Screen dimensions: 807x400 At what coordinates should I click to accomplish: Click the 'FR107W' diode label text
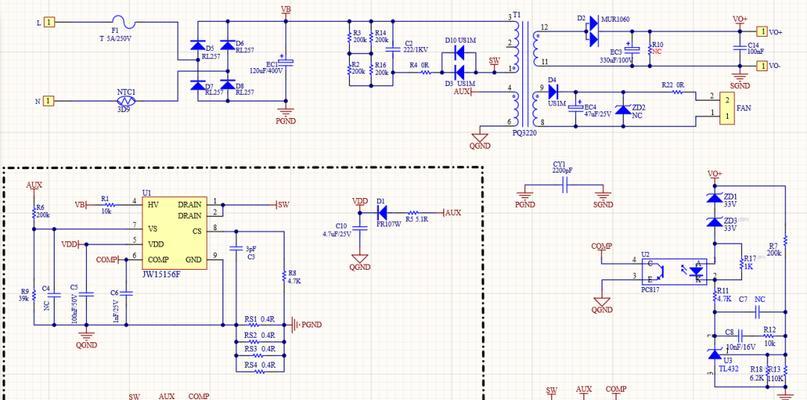coord(387,224)
